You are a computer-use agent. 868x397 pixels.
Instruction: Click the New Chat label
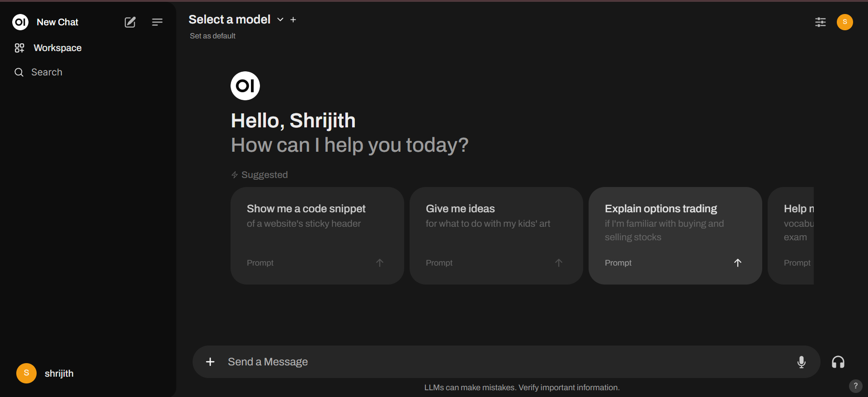[x=57, y=22]
